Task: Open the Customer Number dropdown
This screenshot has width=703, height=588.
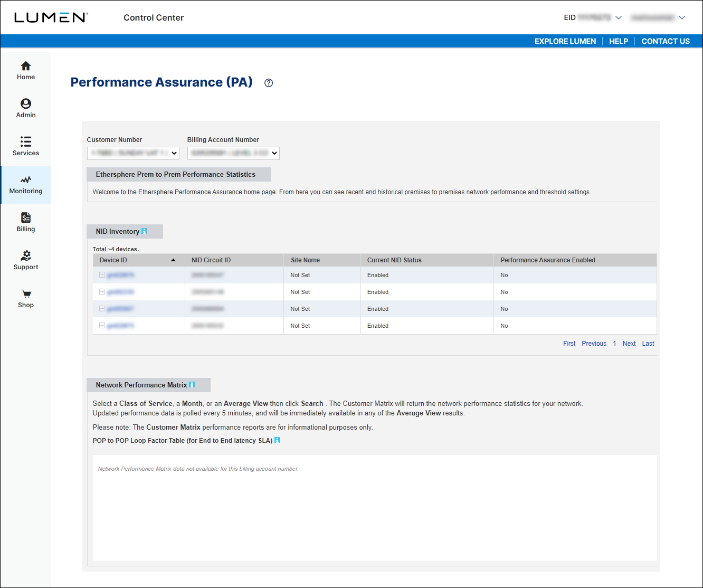Action: (x=133, y=153)
